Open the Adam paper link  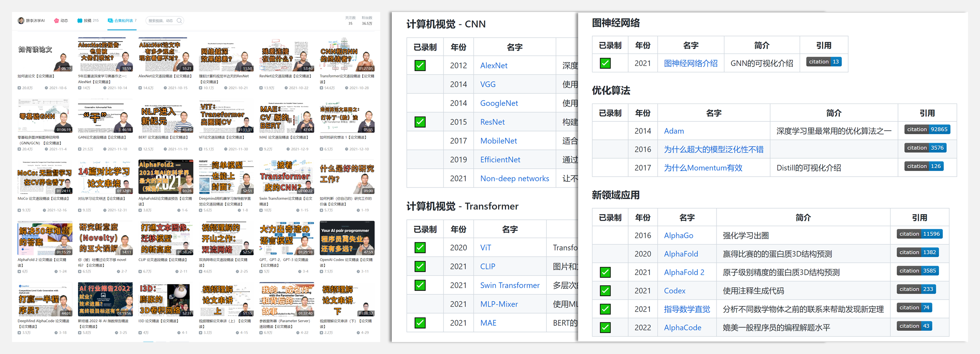tap(674, 131)
